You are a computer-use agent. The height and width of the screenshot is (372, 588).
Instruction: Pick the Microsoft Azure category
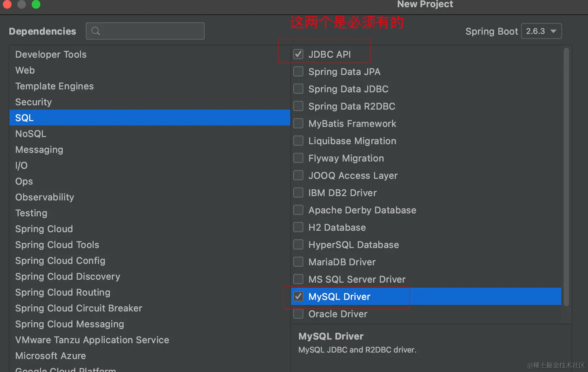point(50,356)
